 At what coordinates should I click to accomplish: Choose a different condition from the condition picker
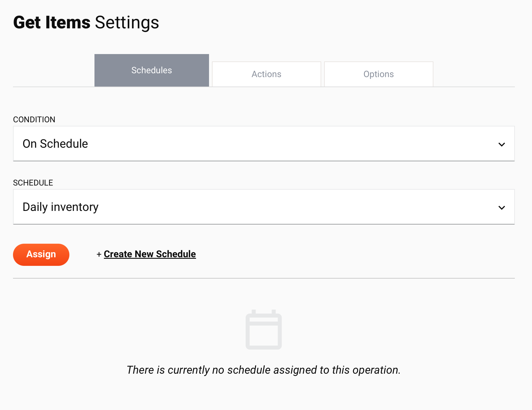tap(264, 144)
